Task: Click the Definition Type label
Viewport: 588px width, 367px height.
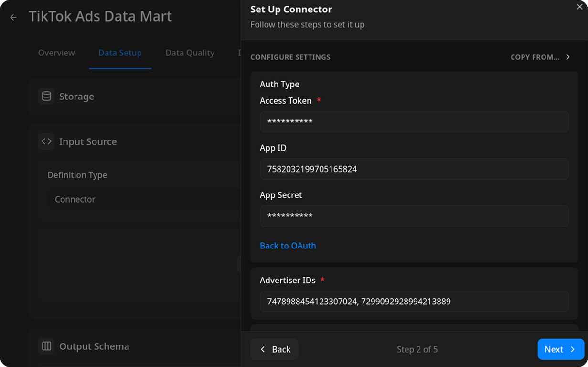Action: coord(77,175)
